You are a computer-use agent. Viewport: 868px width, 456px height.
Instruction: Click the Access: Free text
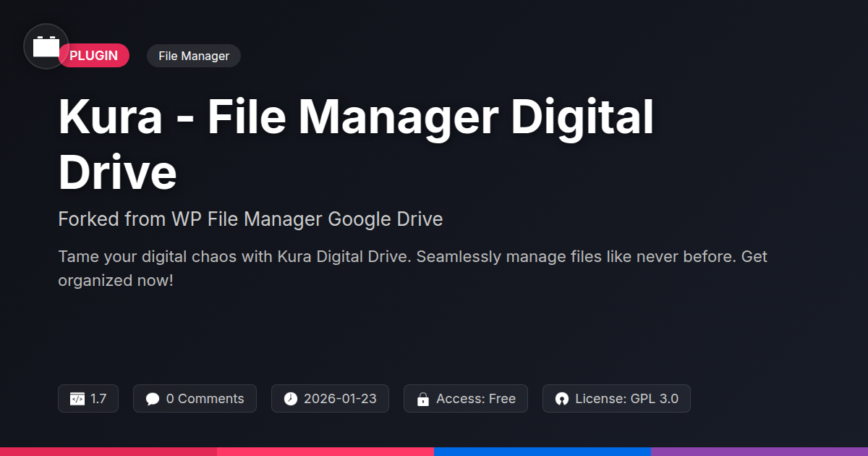(x=476, y=399)
